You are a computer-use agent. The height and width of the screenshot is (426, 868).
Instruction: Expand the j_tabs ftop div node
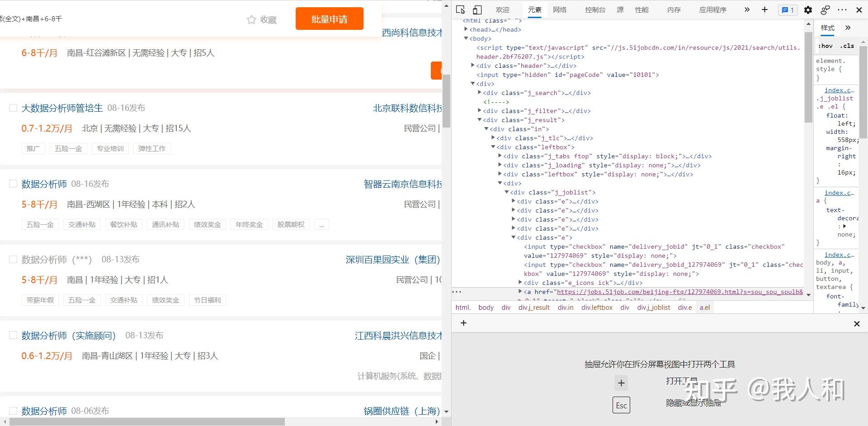pyautogui.click(x=500, y=156)
